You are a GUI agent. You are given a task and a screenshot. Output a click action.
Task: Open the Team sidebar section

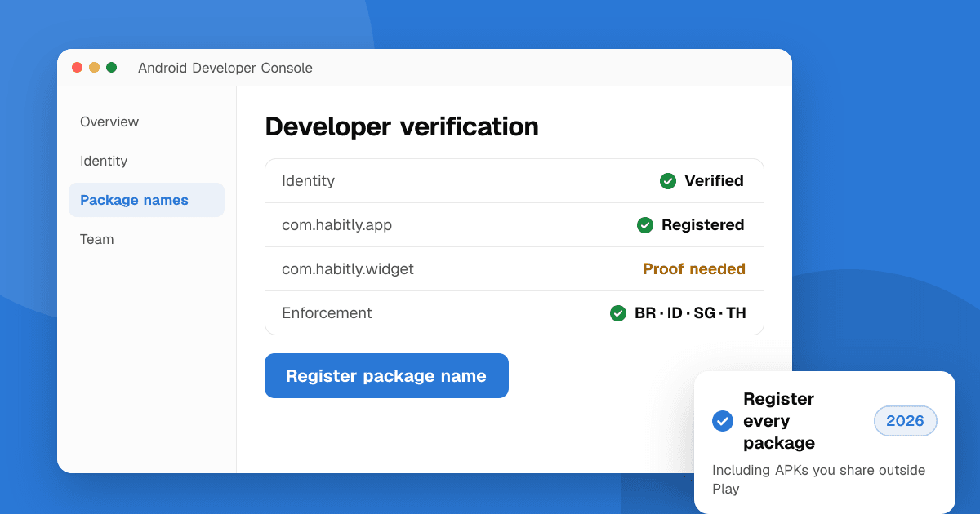point(146,239)
